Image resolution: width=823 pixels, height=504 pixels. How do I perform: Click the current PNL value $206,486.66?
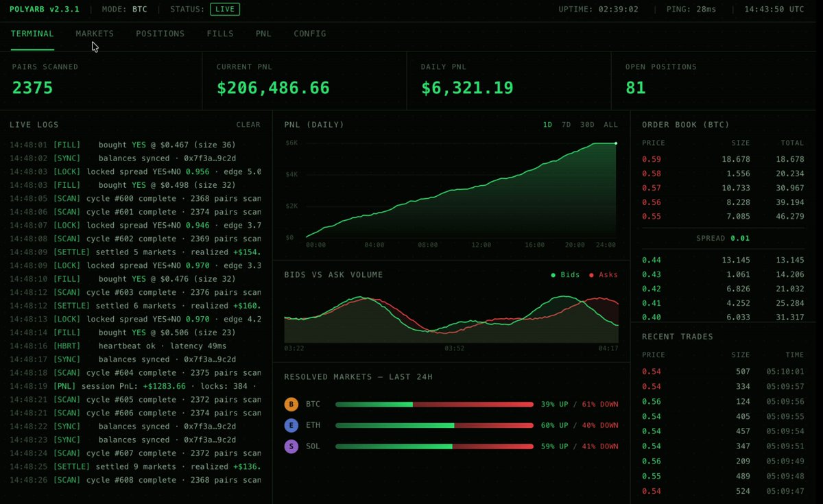[273, 88]
